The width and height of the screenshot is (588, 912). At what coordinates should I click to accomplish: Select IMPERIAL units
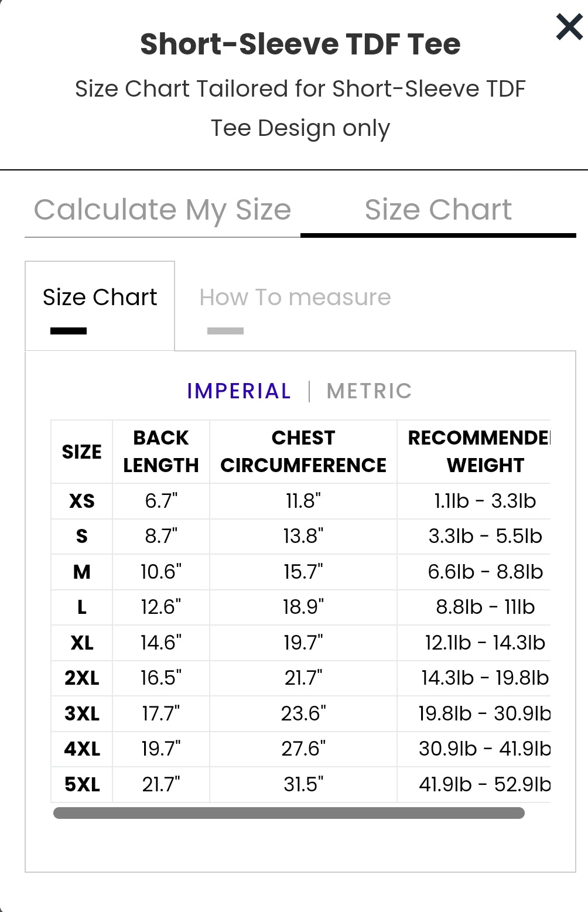(238, 391)
